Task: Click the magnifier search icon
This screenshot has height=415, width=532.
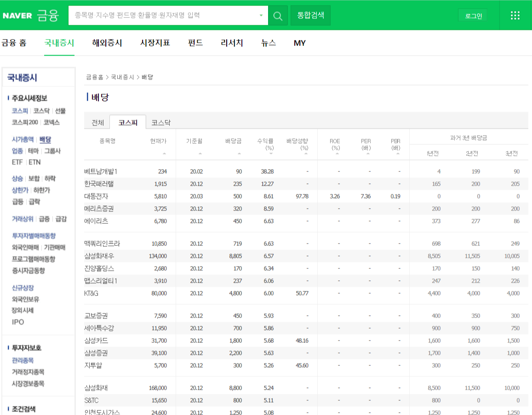Action: 278,16
